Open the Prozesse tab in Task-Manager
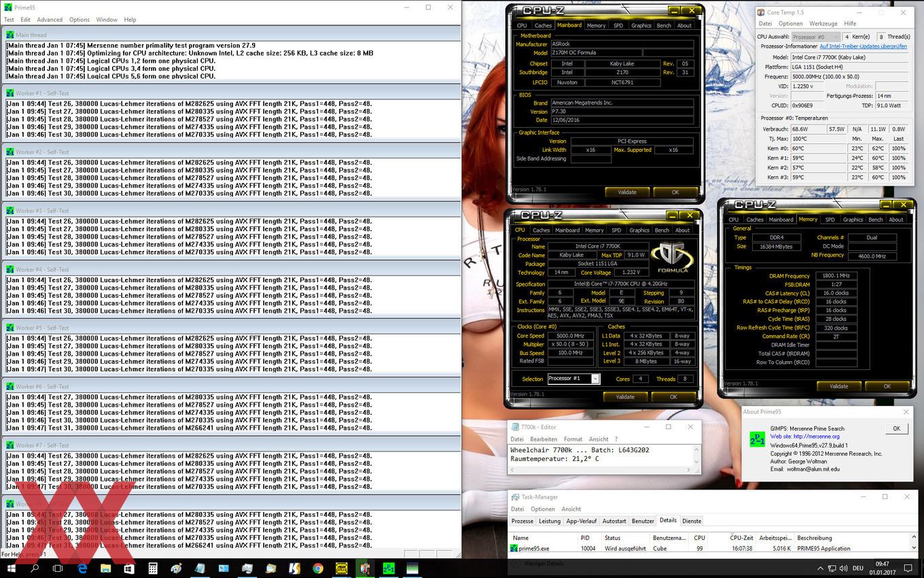 point(522,521)
